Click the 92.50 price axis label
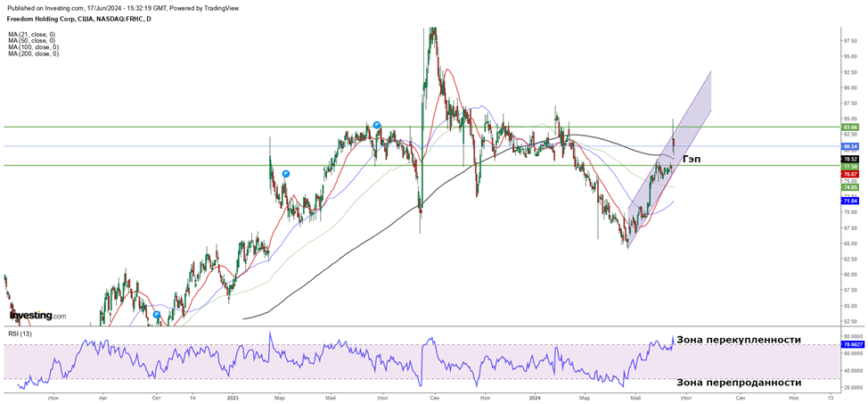This screenshot has height=404, width=868. click(x=851, y=72)
